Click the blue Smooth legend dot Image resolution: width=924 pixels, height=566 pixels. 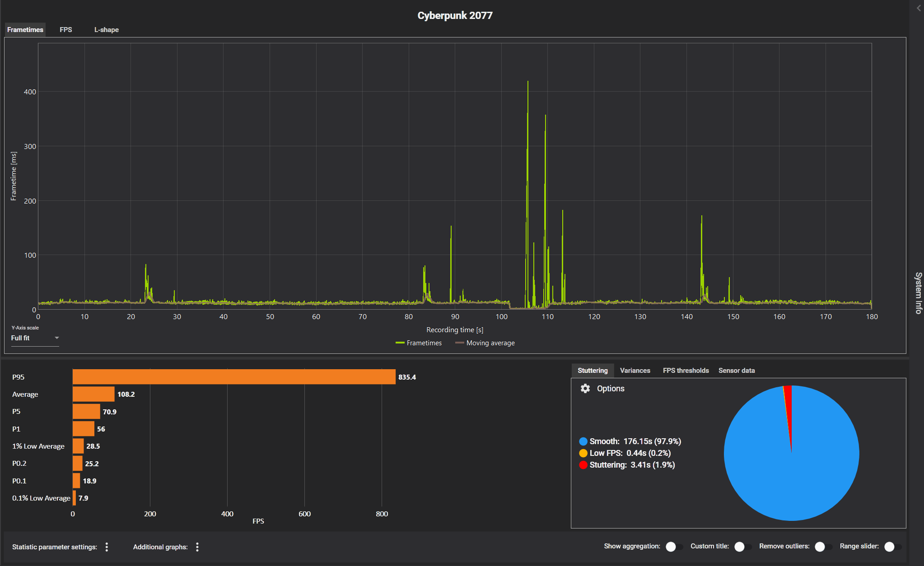(583, 441)
